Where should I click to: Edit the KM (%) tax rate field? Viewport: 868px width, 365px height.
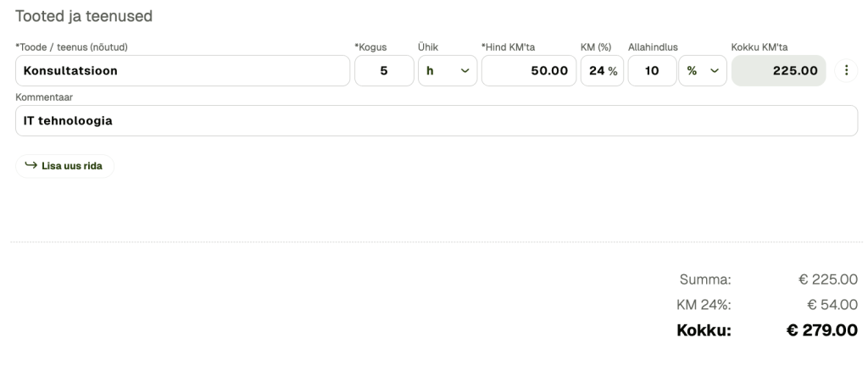[602, 71]
